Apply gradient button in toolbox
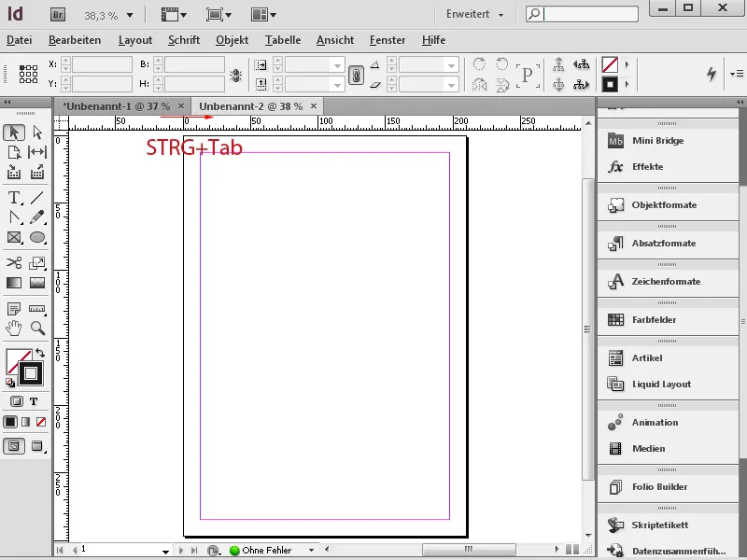This screenshot has height=560, width=747. click(x=26, y=422)
